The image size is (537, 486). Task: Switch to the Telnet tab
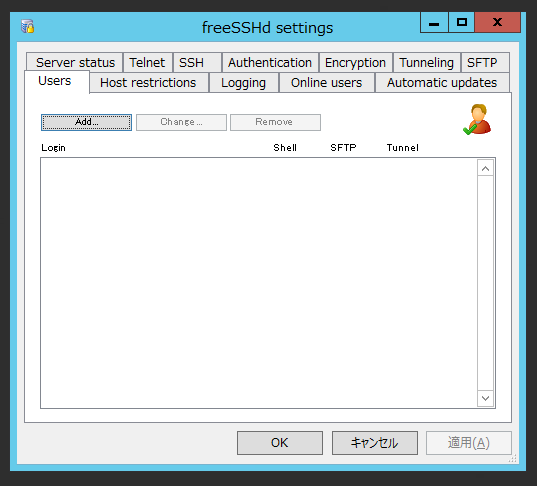click(147, 63)
